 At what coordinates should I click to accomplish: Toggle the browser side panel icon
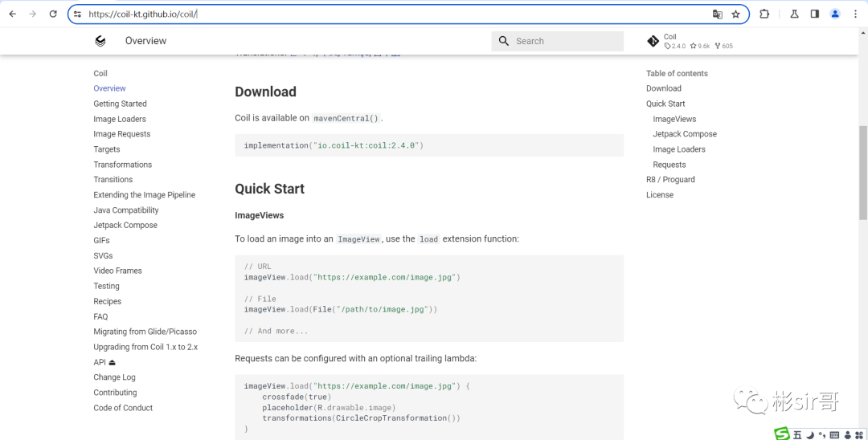pyautogui.click(x=815, y=14)
